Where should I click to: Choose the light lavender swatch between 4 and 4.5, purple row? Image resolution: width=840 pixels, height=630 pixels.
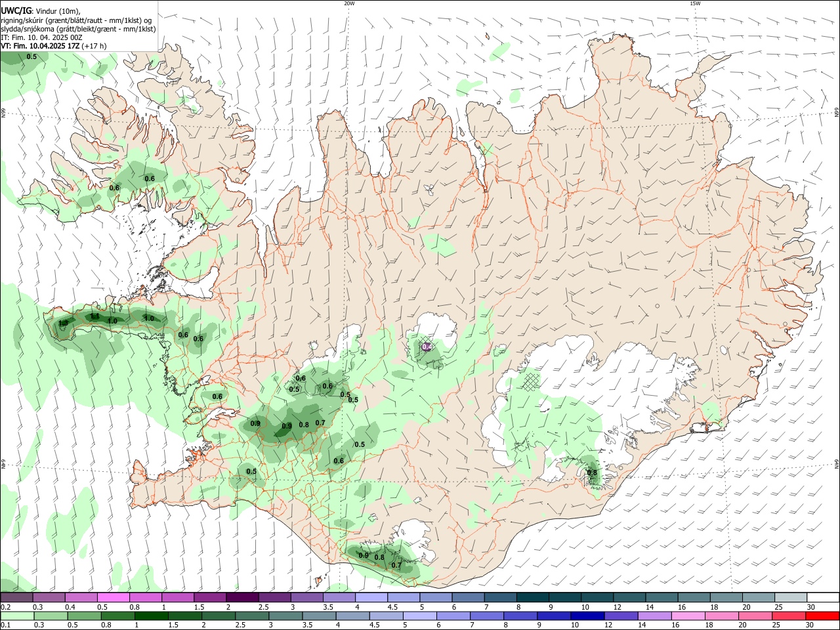tap(370, 597)
